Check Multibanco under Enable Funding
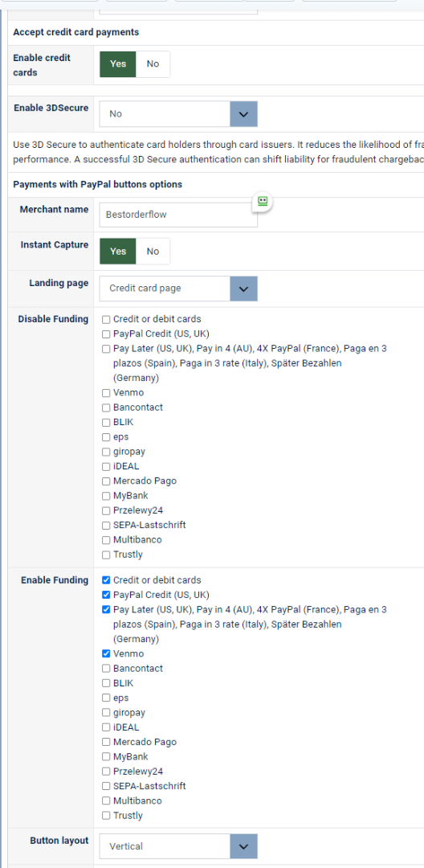This screenshot has height=868, width=424. 106,801
